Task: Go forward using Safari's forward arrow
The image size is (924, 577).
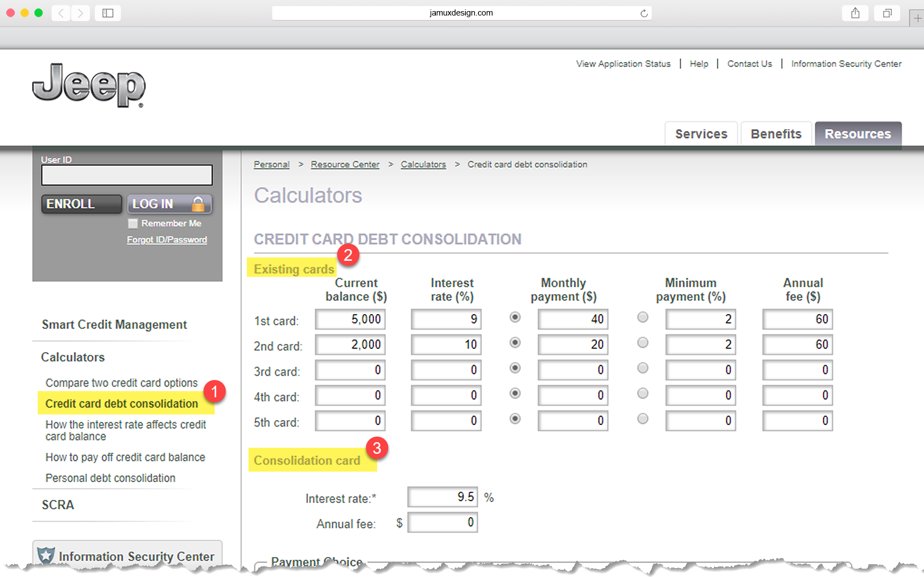Action: click(x=80, y=13)
